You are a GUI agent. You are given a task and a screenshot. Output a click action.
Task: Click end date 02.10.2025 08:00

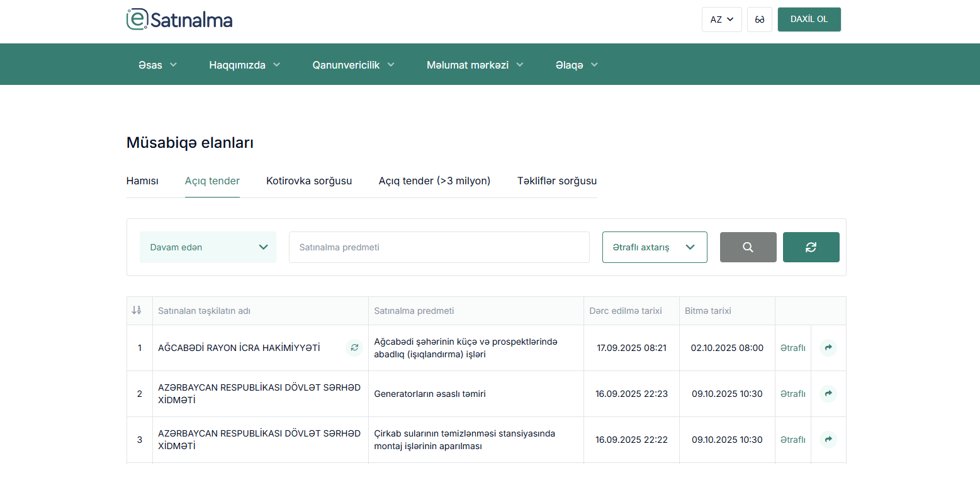pyautogui.click(x=727, y=348)
